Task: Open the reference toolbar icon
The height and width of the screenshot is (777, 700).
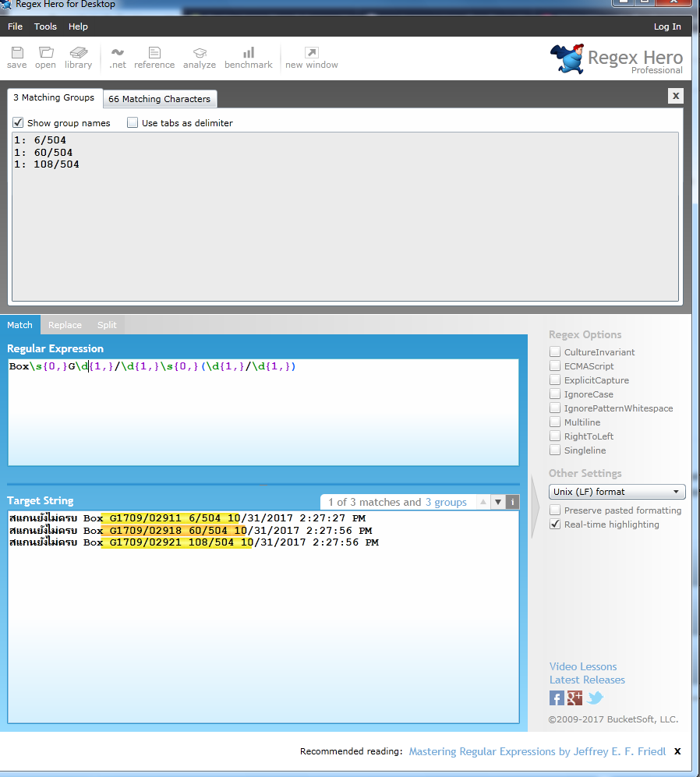Action: click(154, 53)
